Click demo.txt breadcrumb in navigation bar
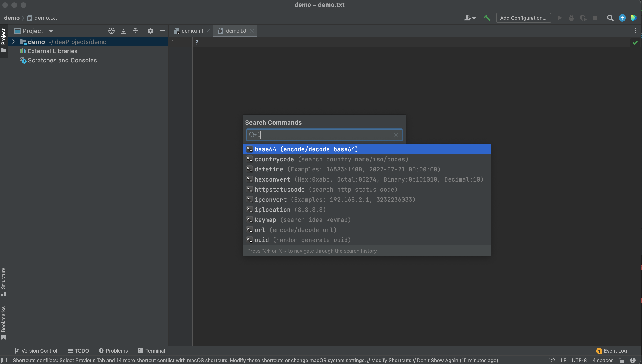 click(42, 18)
